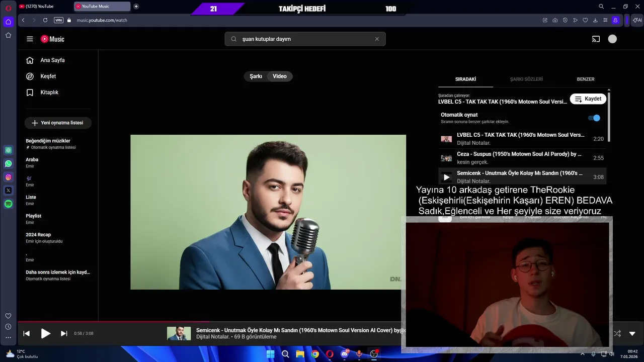Toggle shuffle in player bar

pos(617,333)
